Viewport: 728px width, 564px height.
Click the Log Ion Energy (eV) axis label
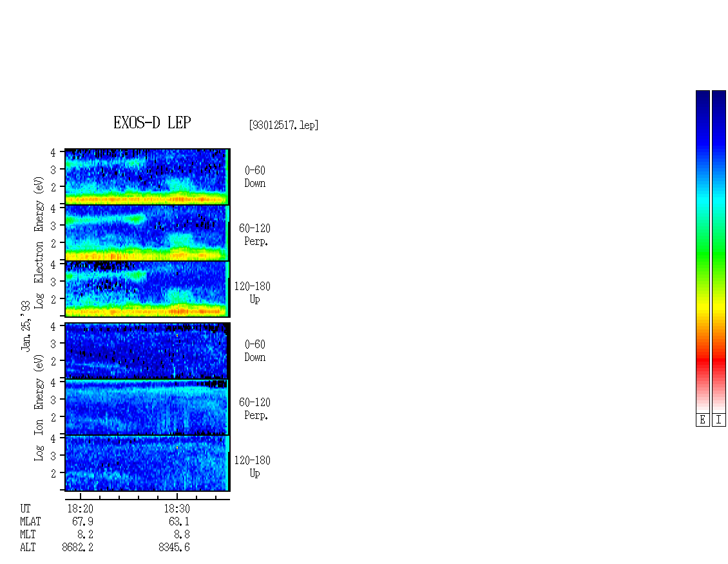(39, 407)
